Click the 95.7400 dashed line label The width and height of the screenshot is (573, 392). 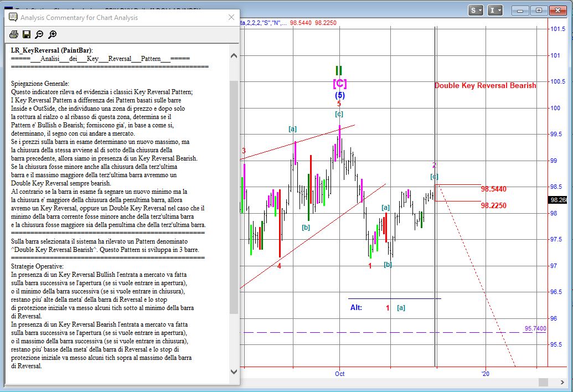[x=535, y=329]
